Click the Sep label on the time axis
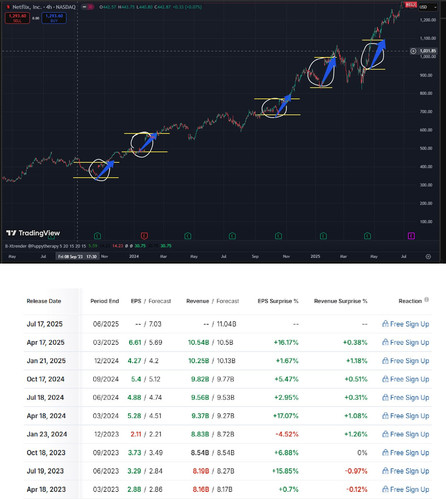Viewport: 446px width, 500px height. (x=255, y=256)
